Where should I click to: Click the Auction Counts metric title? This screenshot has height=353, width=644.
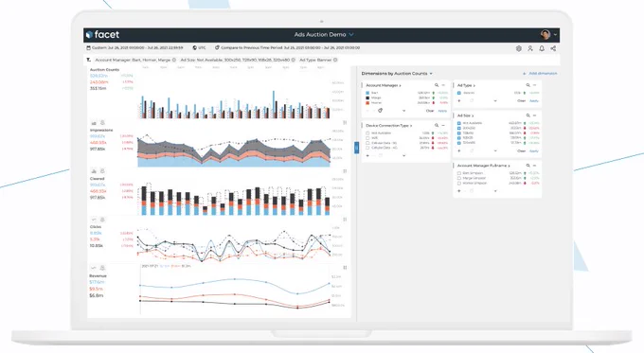[x=104, y=70]
